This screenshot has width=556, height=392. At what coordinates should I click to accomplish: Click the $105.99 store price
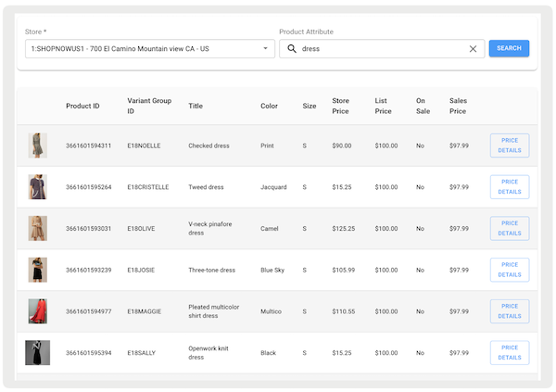tap(343, 271)
